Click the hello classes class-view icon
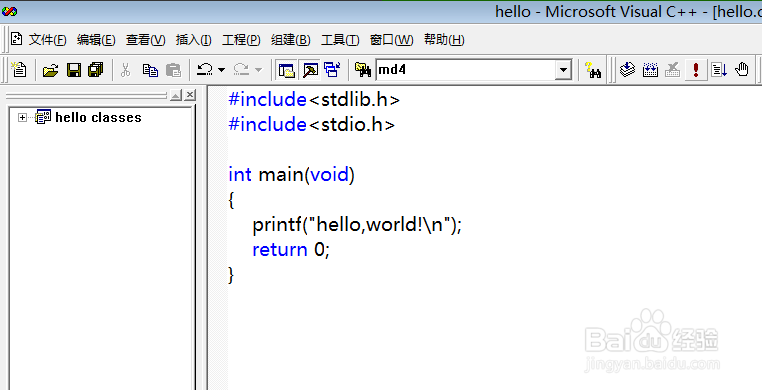Viewport: 762px width, 390px height. [x=43, y=117]
